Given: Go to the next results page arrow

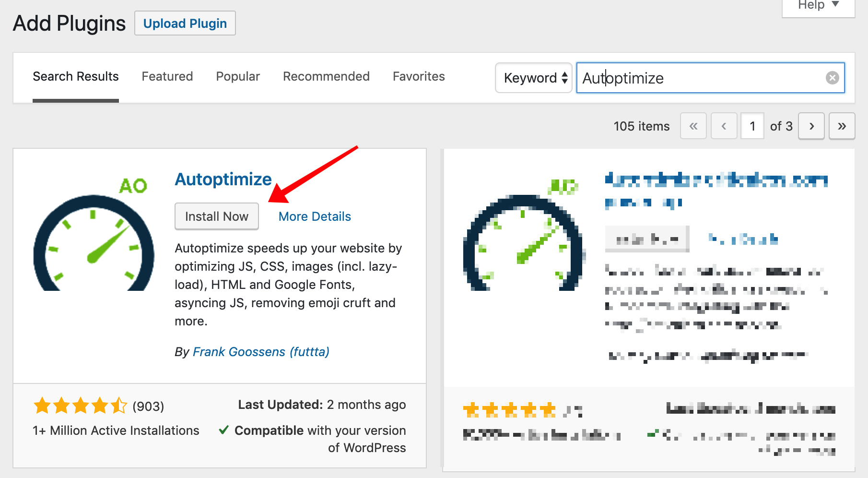Looking at the screenshot, I should click(x=811, y=126).
